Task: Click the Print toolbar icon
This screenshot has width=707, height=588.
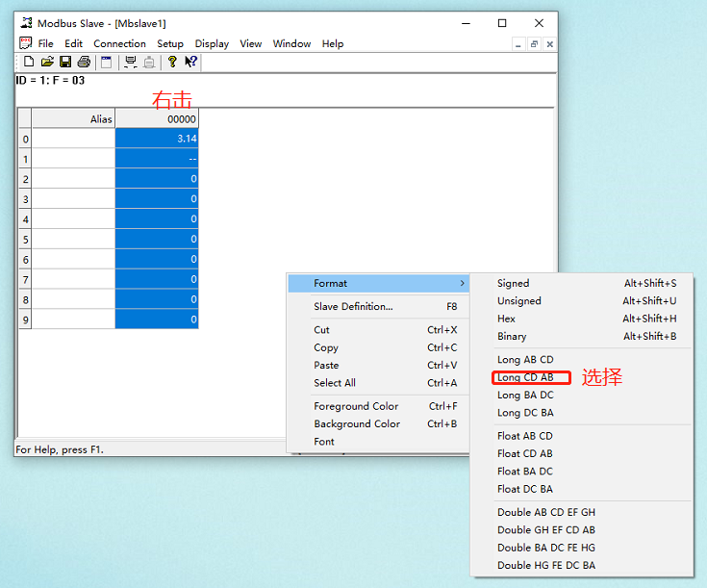Action: [84, 62]
